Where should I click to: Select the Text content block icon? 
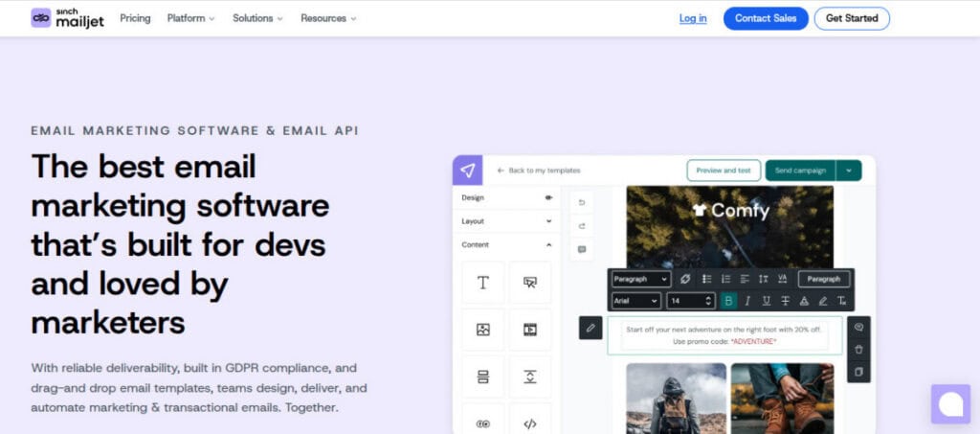(x=483, y=283)
